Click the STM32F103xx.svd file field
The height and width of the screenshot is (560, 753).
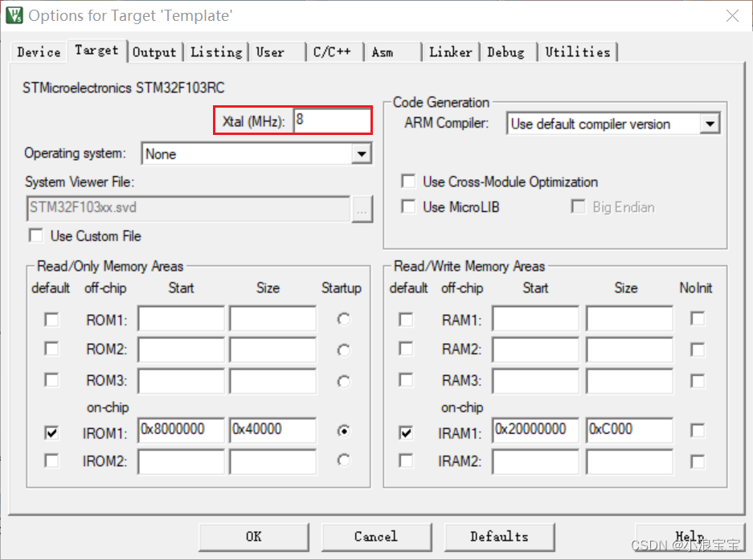tap(188, 208)
